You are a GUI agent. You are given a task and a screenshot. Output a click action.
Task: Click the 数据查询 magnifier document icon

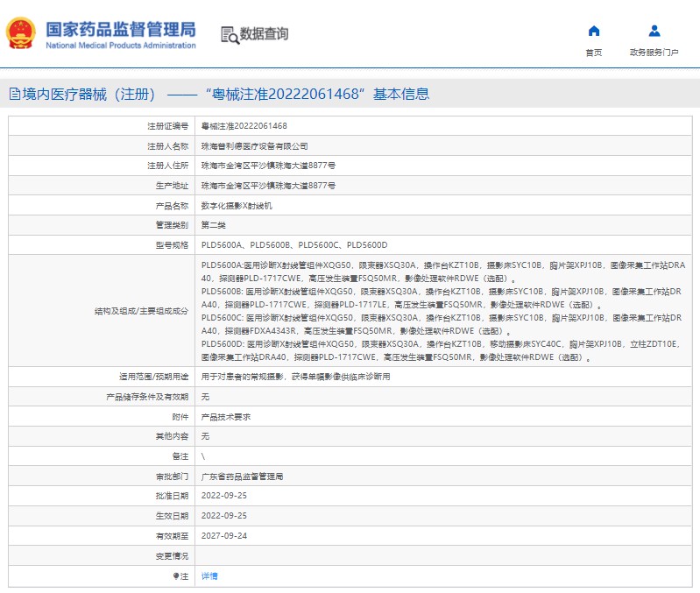click(x=230, y=35)
